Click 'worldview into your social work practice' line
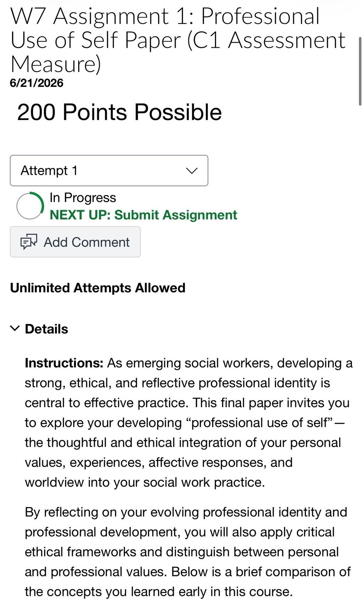364x614 pixels. pyautogui.click(x=145, y=482)
